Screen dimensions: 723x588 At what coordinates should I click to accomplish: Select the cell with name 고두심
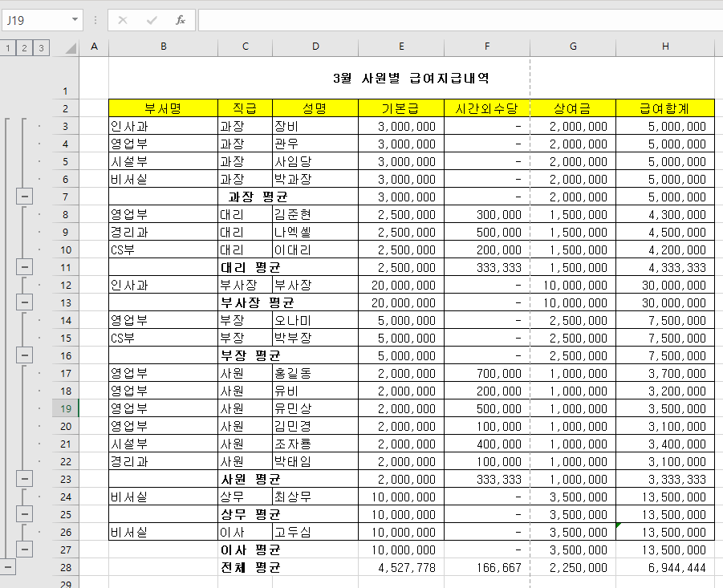[x=315, y=532]
